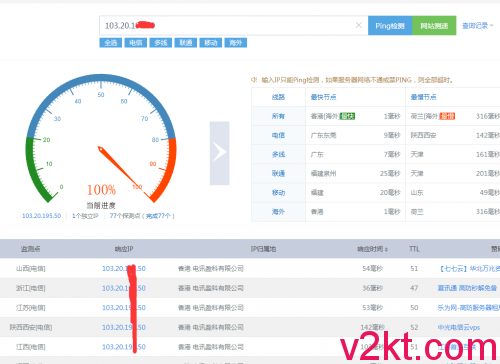Click the Ping检测 button
This screenshot has width=500, height=364.
point(390,26)
